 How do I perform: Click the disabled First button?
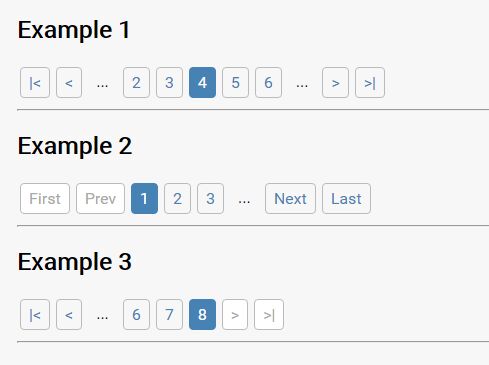click(45, 199)
